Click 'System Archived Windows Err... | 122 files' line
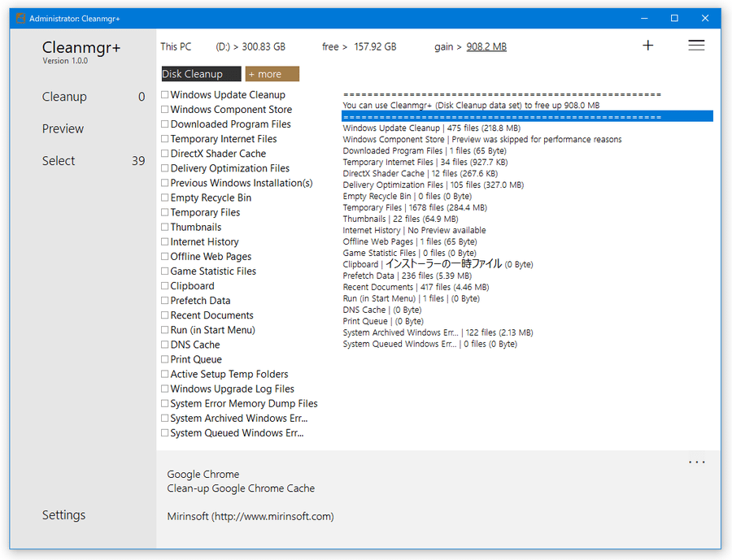732x560 pixels. coord(438,332)
